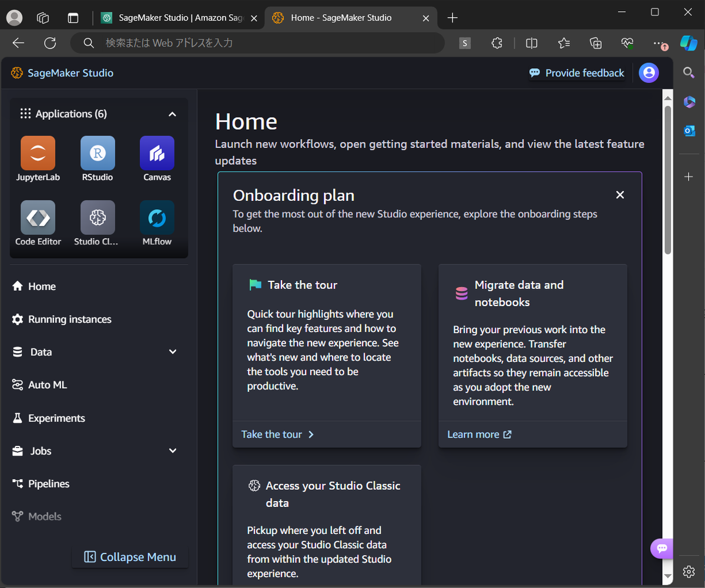Click the browser back arrow
The image size is (705, 588).
point(18,43)
